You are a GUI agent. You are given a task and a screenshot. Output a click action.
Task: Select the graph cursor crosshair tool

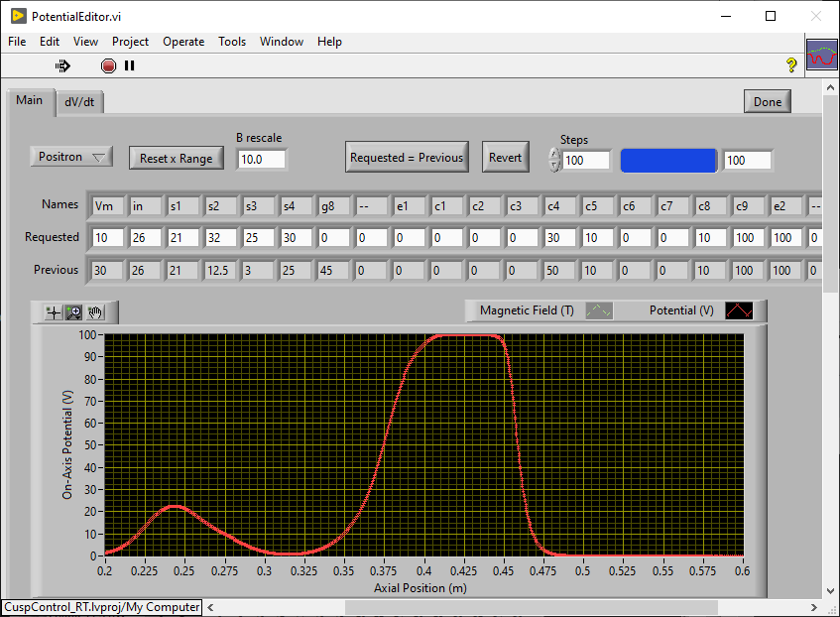53,312
